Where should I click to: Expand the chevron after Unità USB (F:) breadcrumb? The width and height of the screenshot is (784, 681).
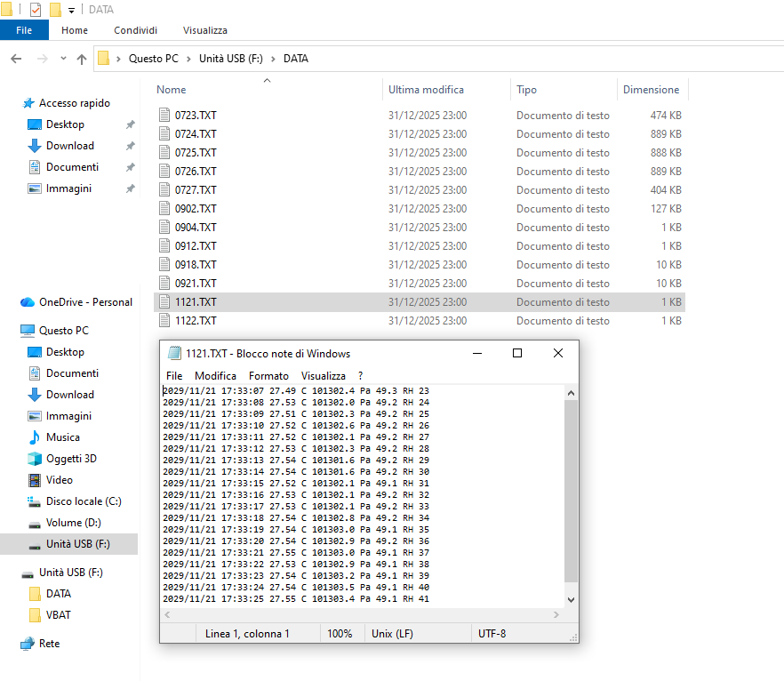click(x=273, y=59)
